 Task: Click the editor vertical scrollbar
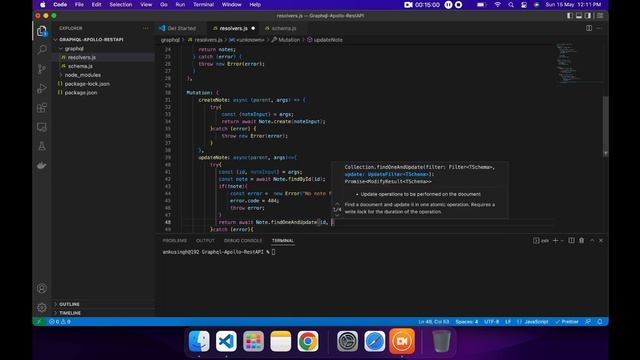[x=605, y=126]
